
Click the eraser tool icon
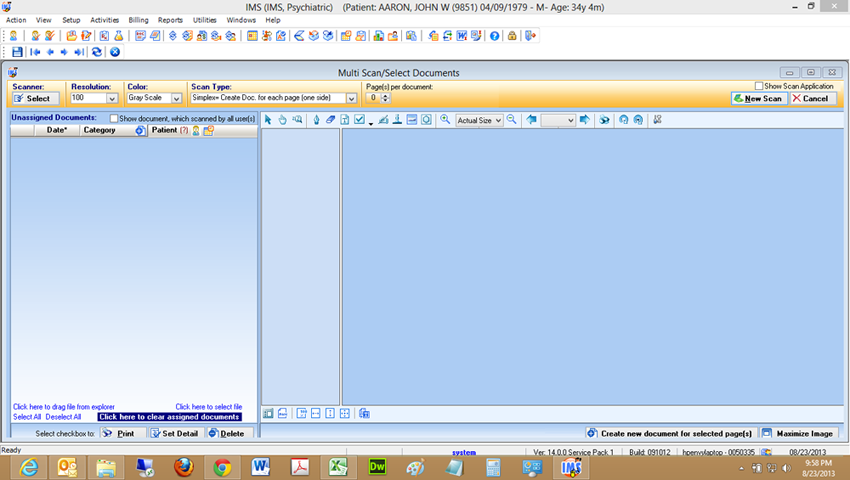click(x=331, y=120)
